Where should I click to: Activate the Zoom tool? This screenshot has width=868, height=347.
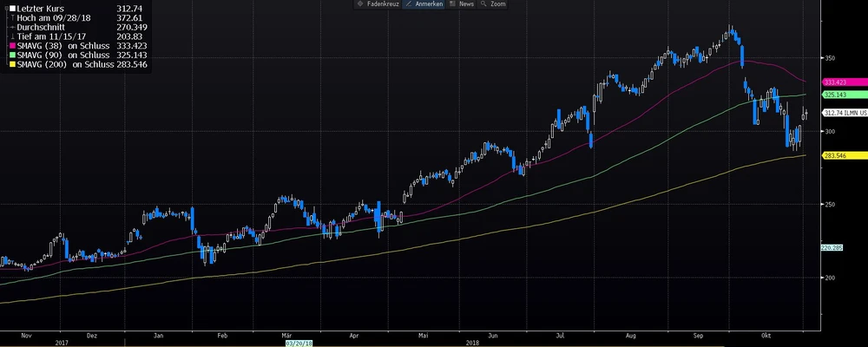pos(497,4)
